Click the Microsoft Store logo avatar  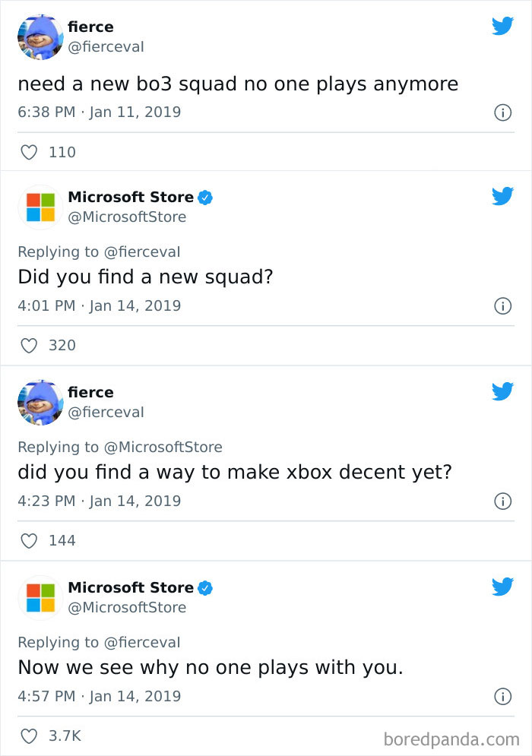(x=40, y=205)
